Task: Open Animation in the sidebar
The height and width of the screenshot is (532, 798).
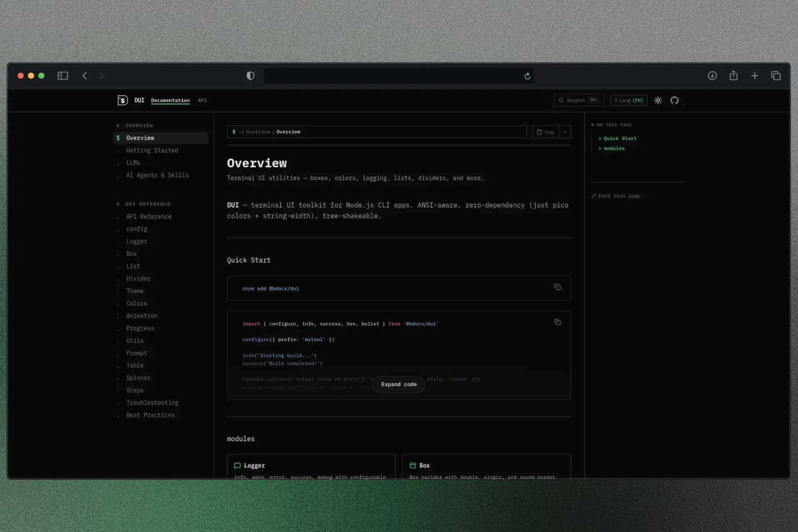Action: pyautogui.click(x=142, y=316)
